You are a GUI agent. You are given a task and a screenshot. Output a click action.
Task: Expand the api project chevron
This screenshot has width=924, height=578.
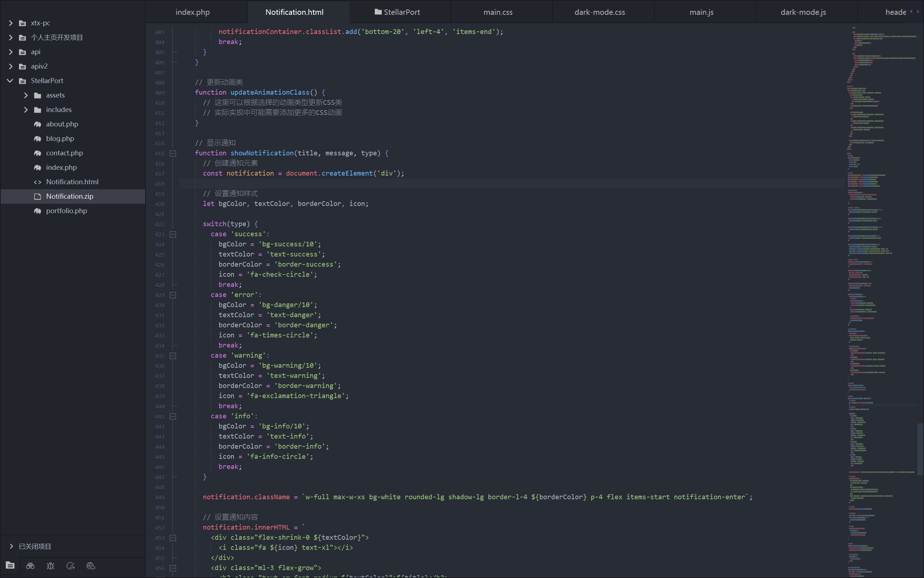[x=11, y=52]
